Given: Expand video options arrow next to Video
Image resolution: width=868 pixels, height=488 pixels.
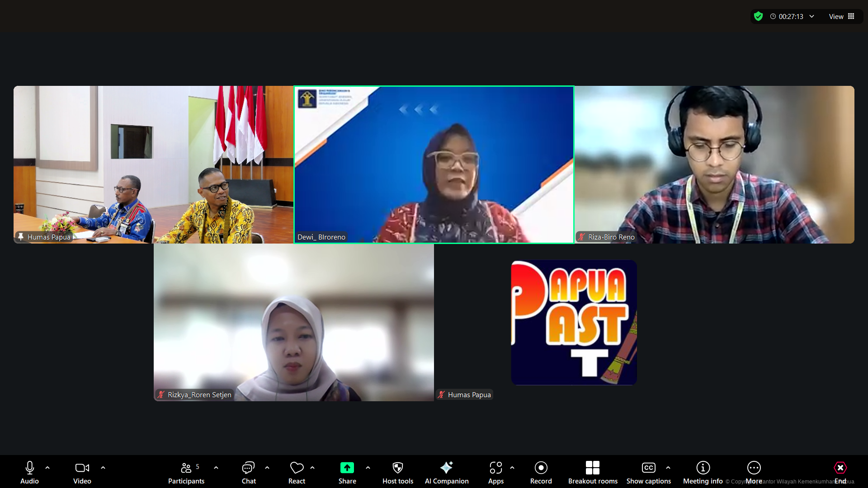Looking at the screenshot, I should coord(103,468).
